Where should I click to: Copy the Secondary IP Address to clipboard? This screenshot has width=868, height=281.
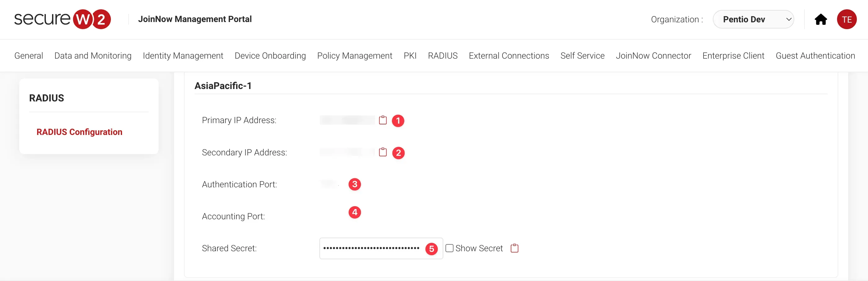tap(383, 152)
